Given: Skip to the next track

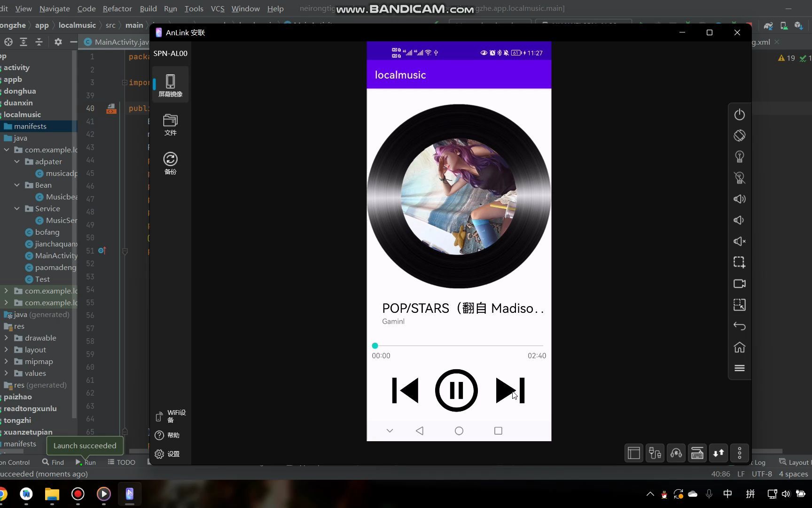Looking at the screenshot, I should (510, 390).
